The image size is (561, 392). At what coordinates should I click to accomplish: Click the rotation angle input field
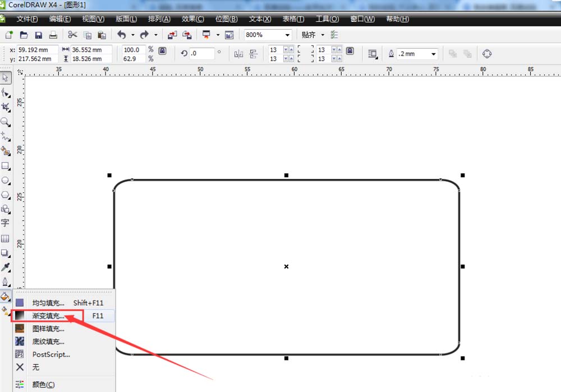click(x=202, y=54)
